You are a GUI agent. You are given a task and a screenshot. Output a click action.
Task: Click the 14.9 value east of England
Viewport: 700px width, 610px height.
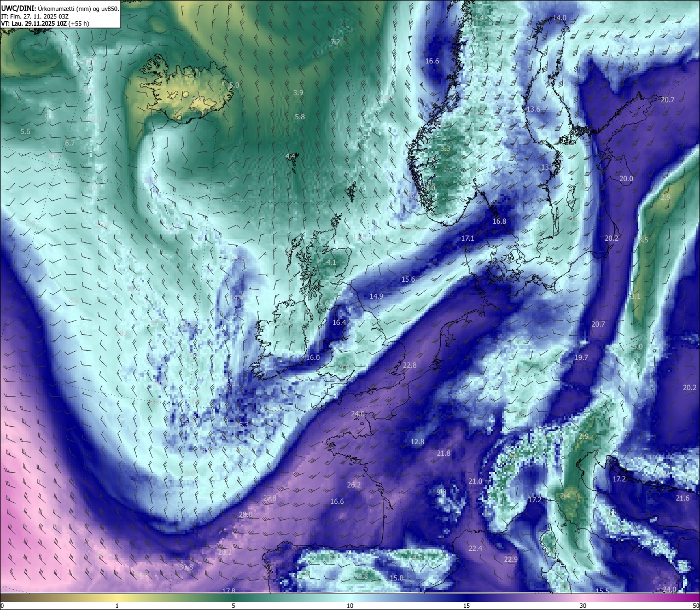376,297
